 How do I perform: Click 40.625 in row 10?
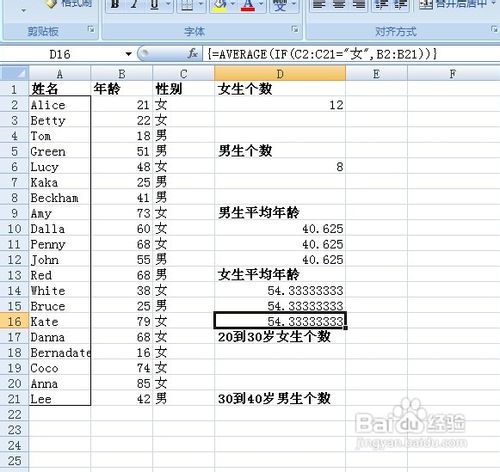point(280,229)
